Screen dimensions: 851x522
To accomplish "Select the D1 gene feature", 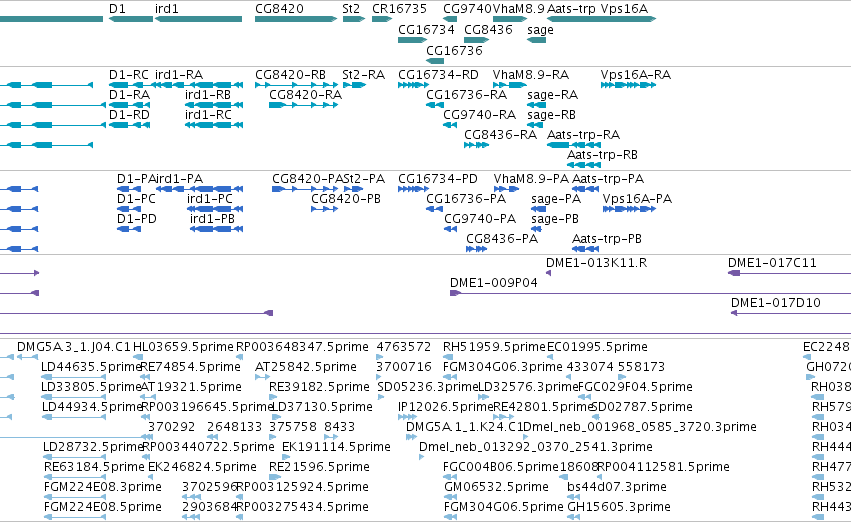I will coord(131,19).
